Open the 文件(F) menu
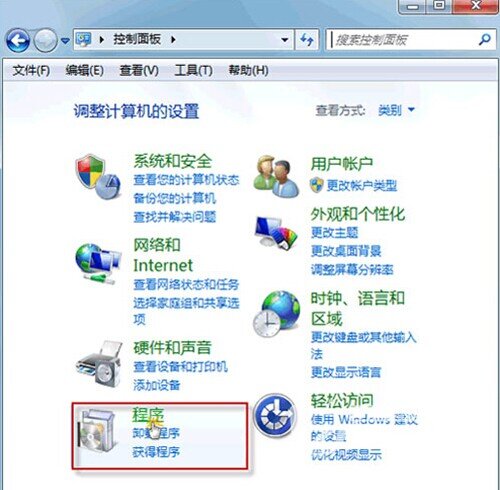The image size is (500, 490). [31, 71]
